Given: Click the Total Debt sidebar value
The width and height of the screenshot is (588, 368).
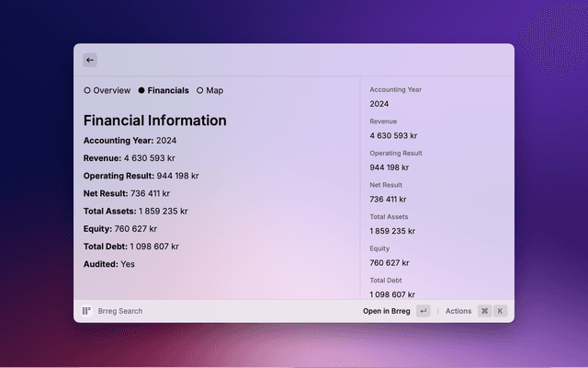Looking at the screenshot, I should tap(392, 294).
